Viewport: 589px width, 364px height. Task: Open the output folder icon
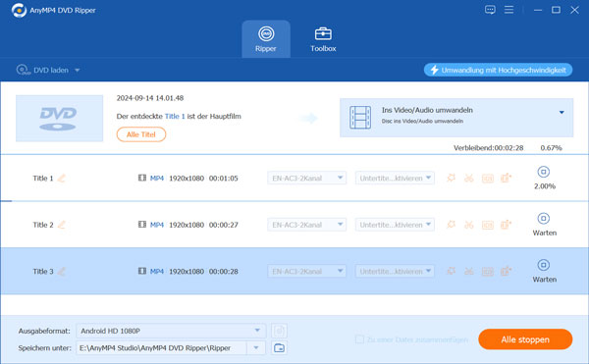pos(279,348)
